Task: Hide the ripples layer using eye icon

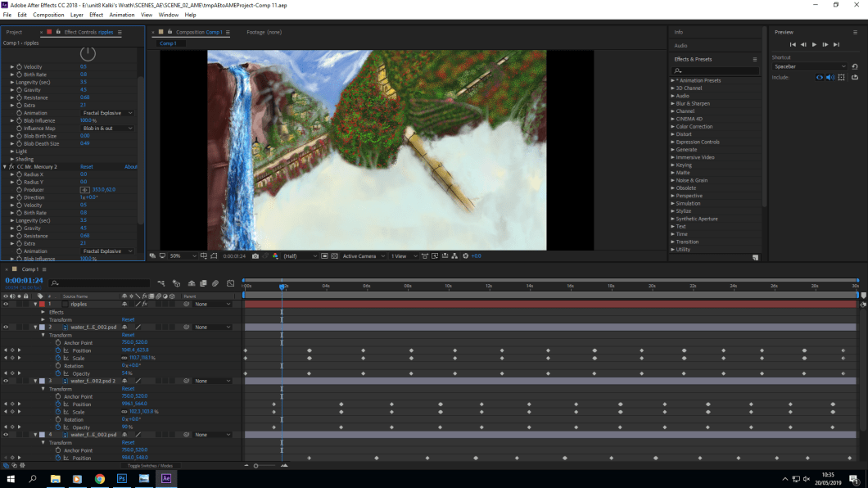Action: pos(6,304)
